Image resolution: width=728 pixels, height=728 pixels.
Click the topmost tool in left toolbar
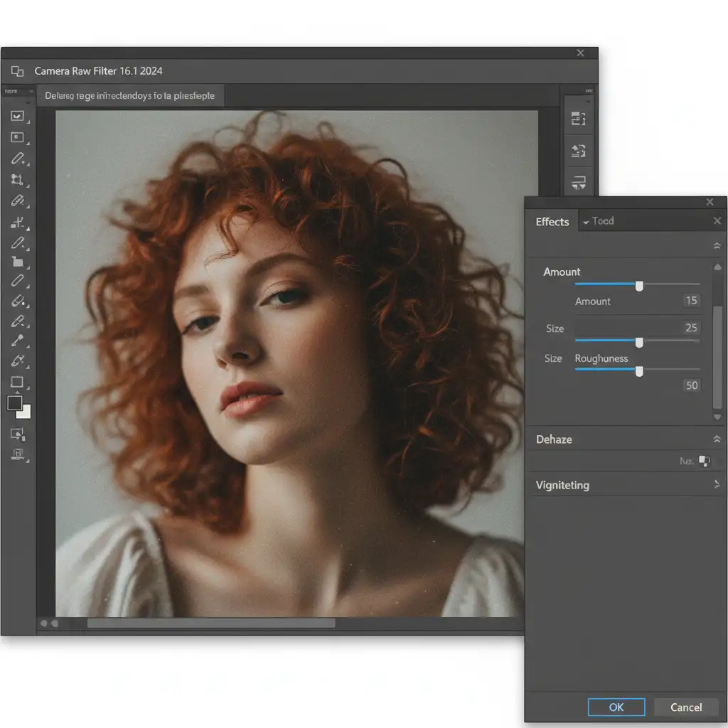coord(18,116)
